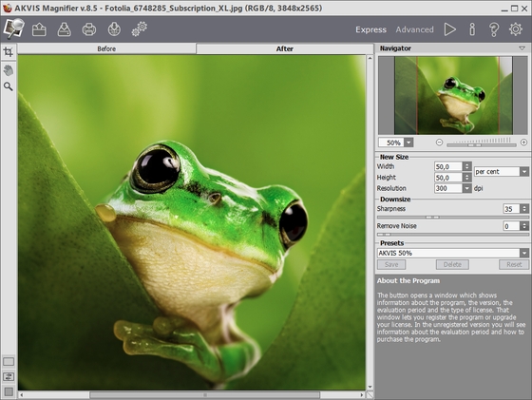This screenshot has width=532, height=400.
Task: Run processing with the play button
Action: 450,29
